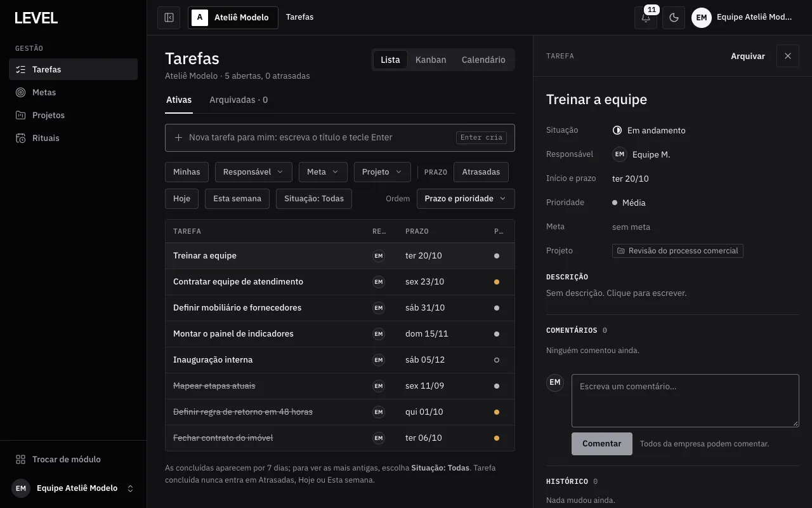Close the task detail panel

tap(788, 56)
